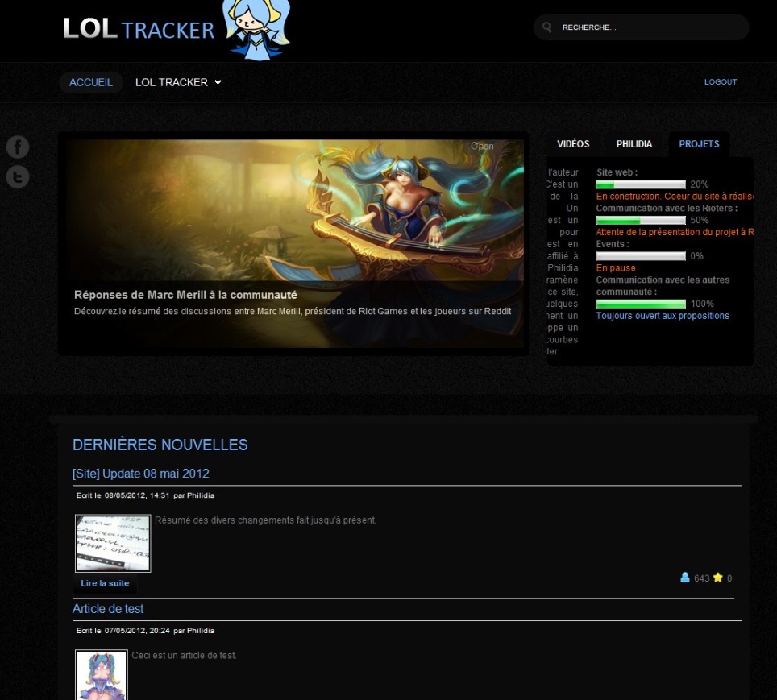Click Ceci est un article de test text

tap(185, 656)
